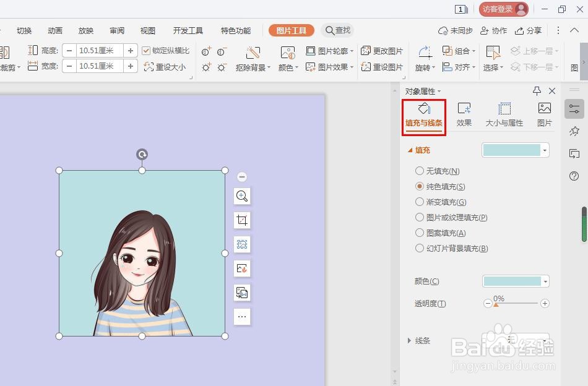The image size is (588, 386).
Task: Click the magnifier icon in the floating toolbar
Action: tap(242, 196)
